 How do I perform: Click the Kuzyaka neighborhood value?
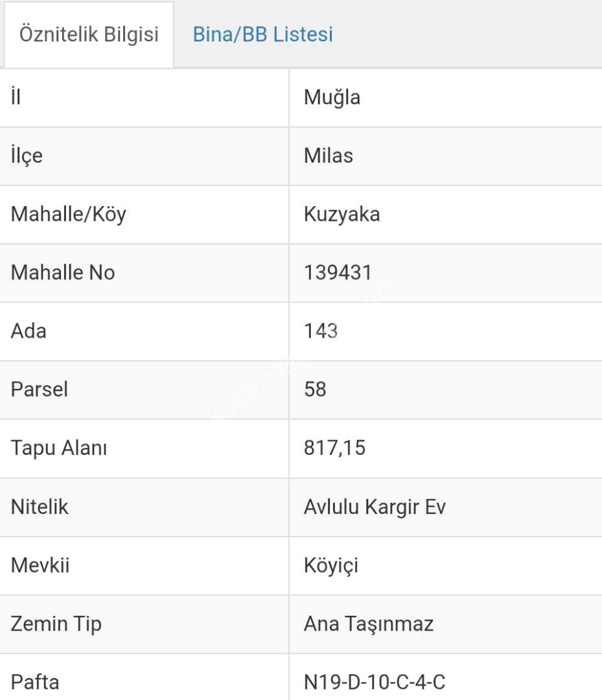click(342, 214)
